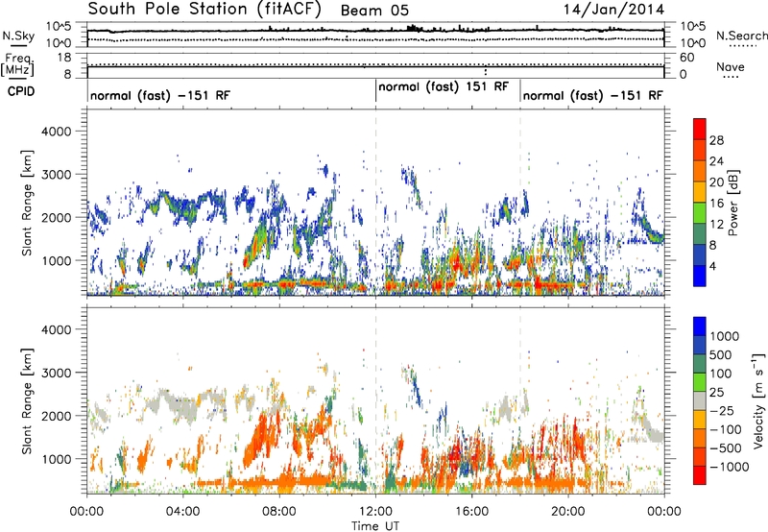Select the '18' frequency axis tick
This screenshot has width=768, height=532.
64,58
